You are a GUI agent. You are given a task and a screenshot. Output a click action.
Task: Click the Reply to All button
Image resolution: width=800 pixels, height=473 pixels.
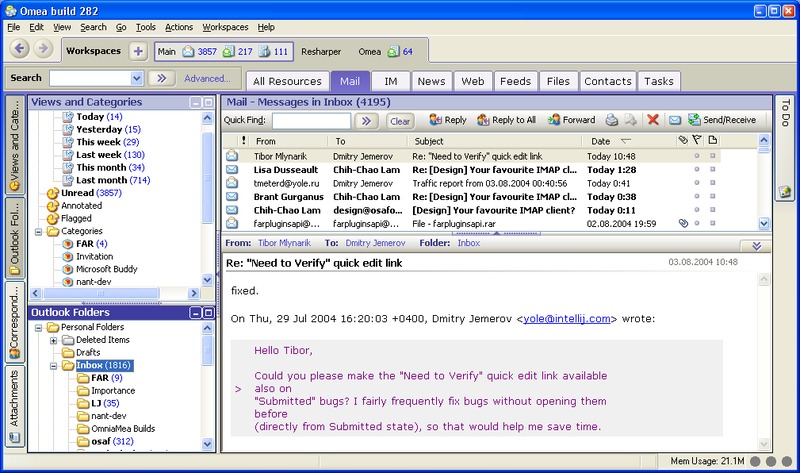(506, 120)
